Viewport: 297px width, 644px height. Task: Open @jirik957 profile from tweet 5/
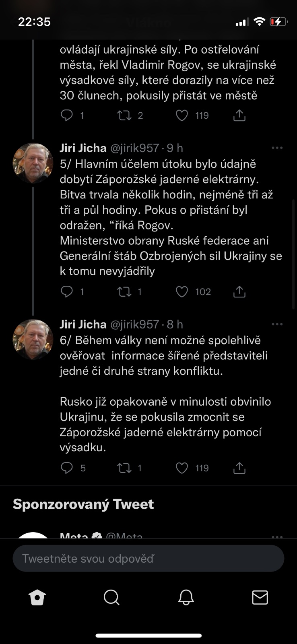pos(134,148)
